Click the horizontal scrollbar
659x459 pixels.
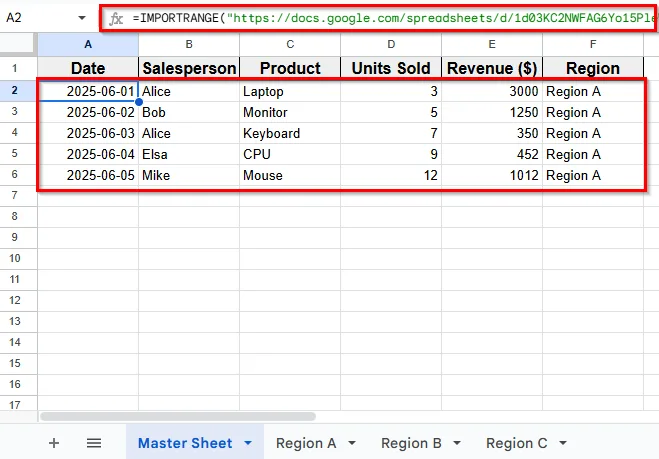(x=178, y=417)
